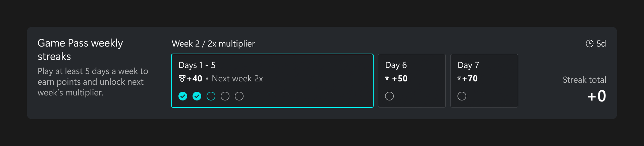The height and width of the screenshot is (146, 644).
Task: Click the +0 streak total value
Action: [597, 96]
